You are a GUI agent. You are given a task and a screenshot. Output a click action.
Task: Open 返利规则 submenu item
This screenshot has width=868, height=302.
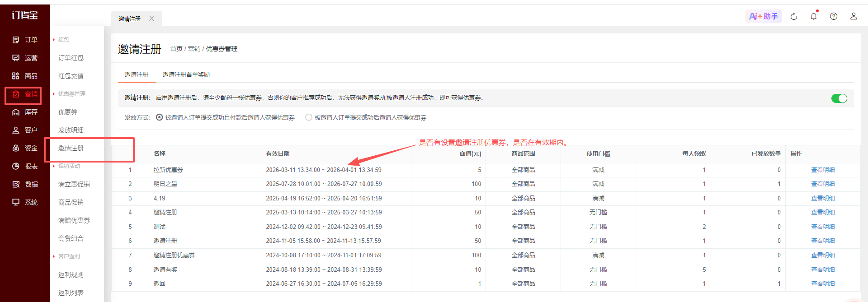tap(71, 274)
